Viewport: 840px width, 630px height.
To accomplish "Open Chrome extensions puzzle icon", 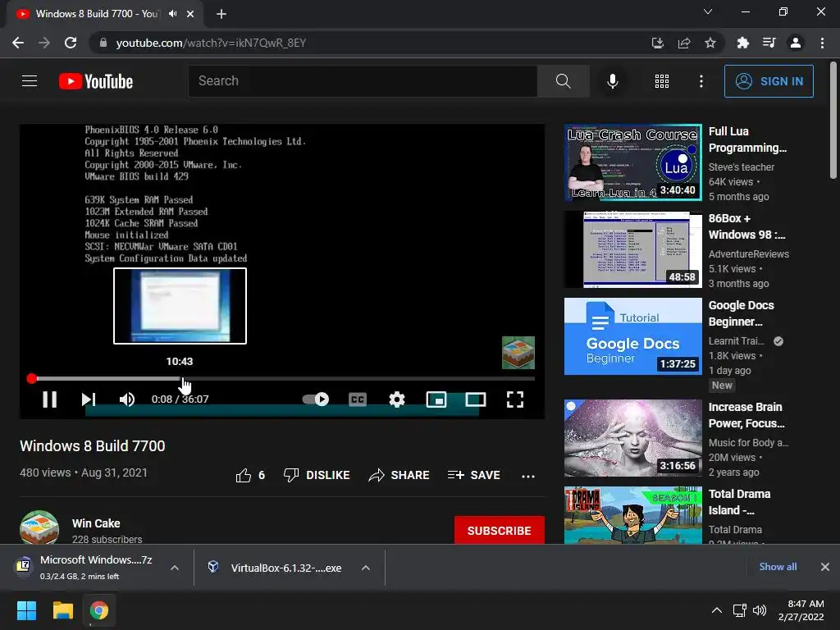I will (742, 43).
